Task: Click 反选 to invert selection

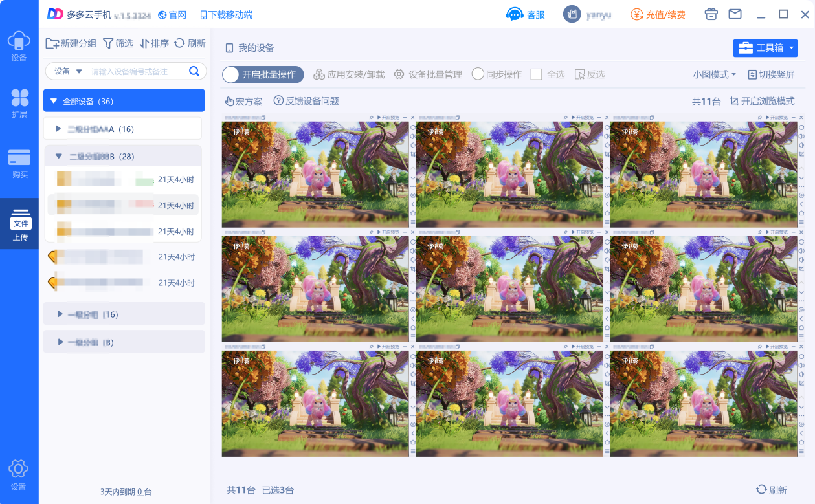Action: pyautogui.click(x=590, y=74)
